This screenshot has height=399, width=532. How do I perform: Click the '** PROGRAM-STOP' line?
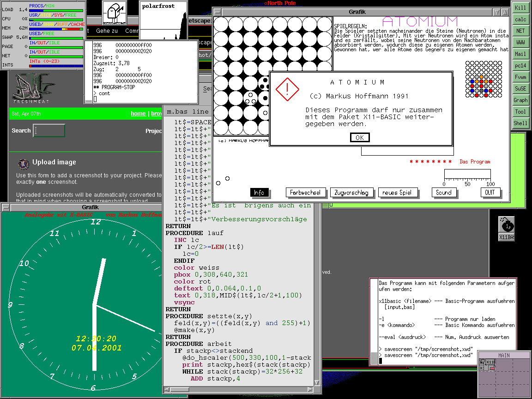click(115, 87)
